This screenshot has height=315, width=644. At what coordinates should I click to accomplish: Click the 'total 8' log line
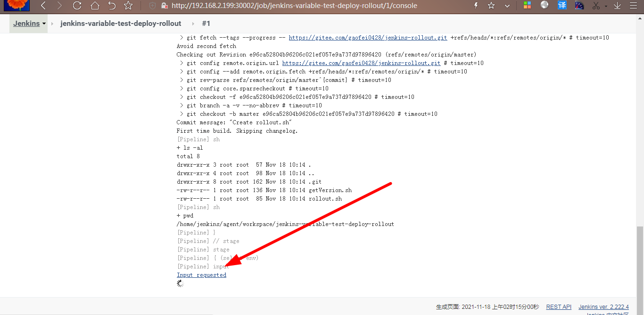click(189, 156)
